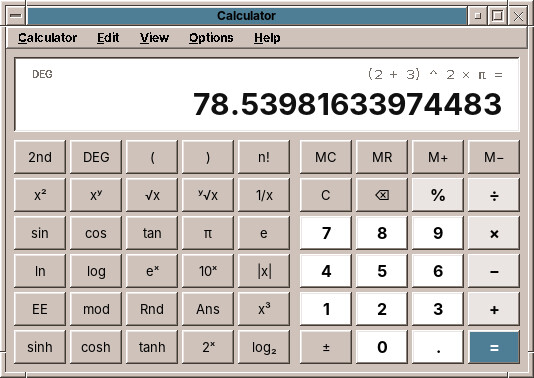Click the multiplication operator key
This screenshot has width=534, height=378.
pyautogui.click(x=494, y=233)
